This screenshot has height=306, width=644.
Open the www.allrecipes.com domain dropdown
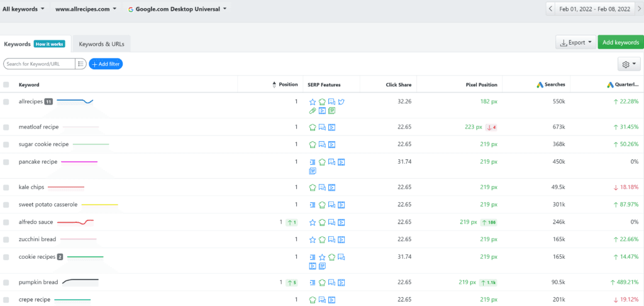click(x=86, y=9)
